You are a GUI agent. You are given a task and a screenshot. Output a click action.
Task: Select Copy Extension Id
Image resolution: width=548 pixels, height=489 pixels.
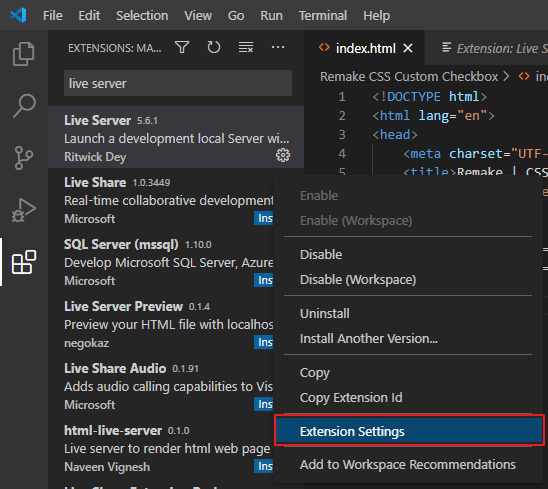pyautogui.click(x=408, y=397)
